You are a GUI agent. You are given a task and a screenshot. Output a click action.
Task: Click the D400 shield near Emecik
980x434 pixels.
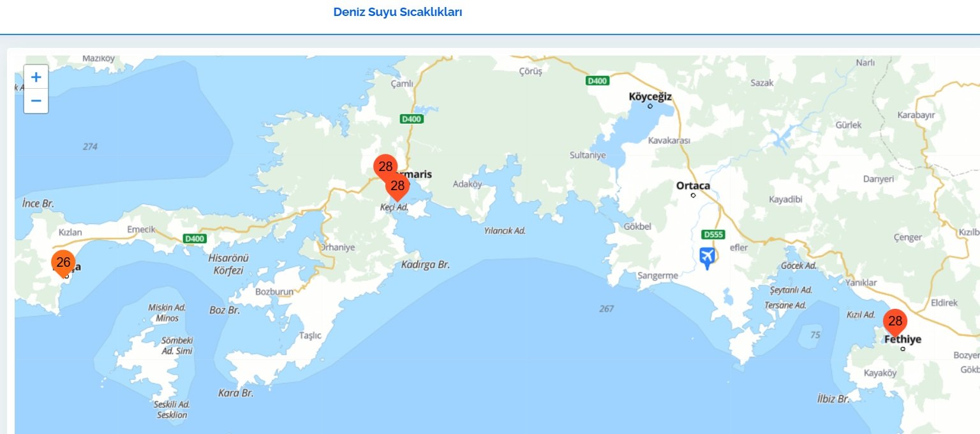pos(194,239)
